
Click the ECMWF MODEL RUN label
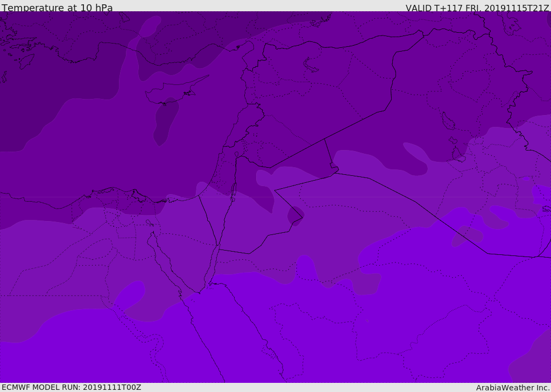click(71, 387)
